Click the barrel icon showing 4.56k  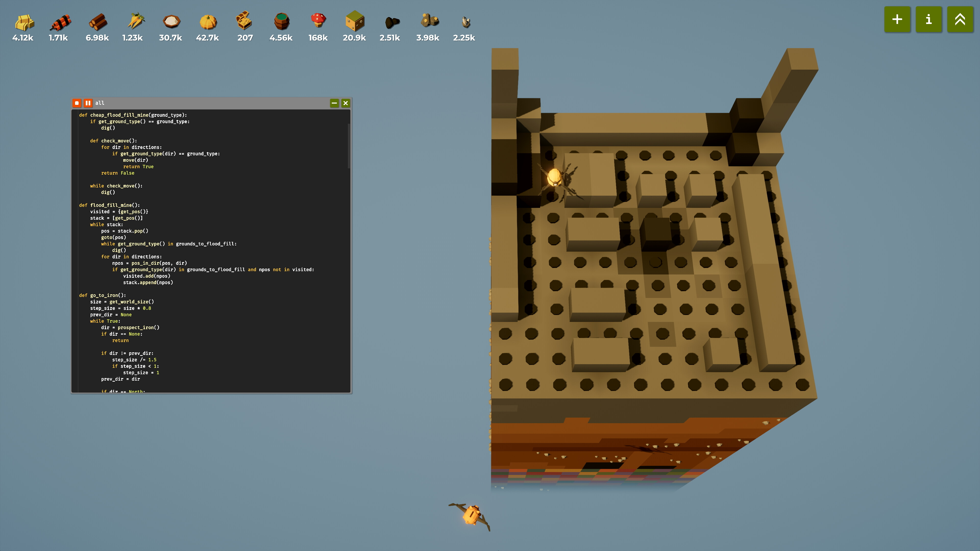(x=282, y=21)
